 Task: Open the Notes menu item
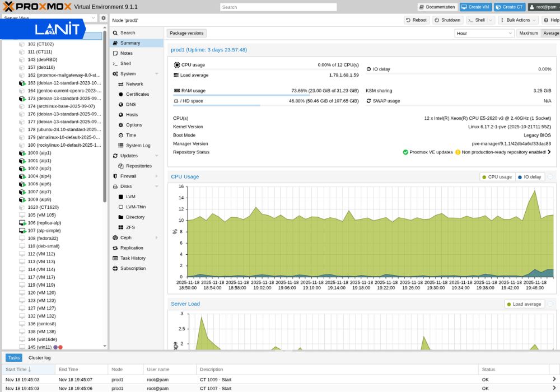(127, 53)
